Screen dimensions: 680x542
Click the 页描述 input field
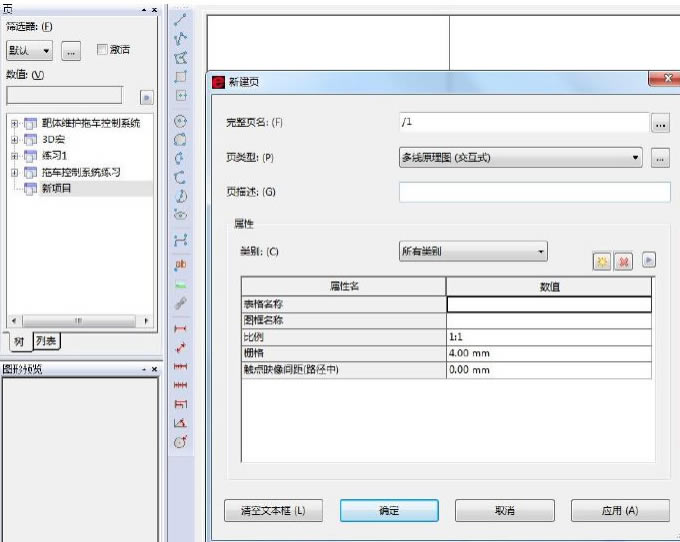coord(534,192)
